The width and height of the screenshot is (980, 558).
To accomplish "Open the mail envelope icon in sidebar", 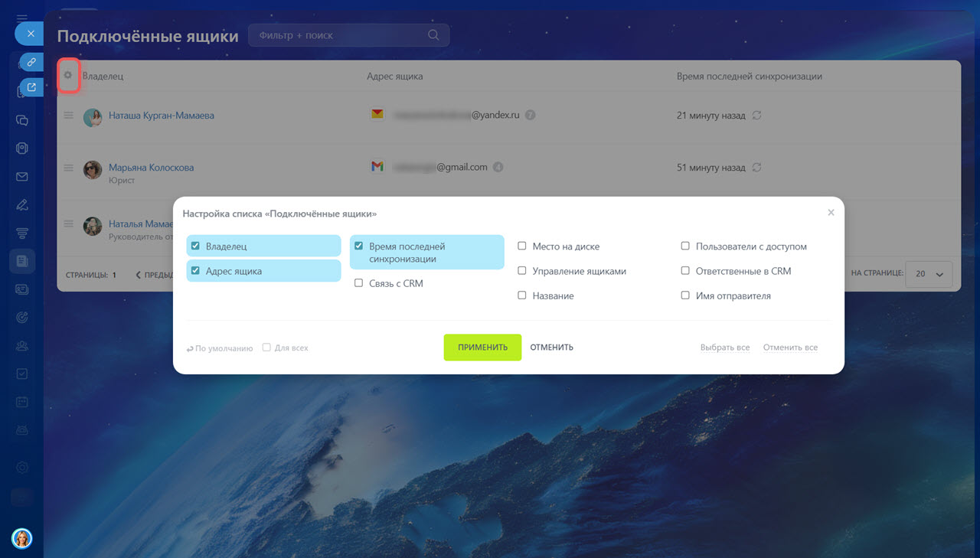I will coord(22,177).
